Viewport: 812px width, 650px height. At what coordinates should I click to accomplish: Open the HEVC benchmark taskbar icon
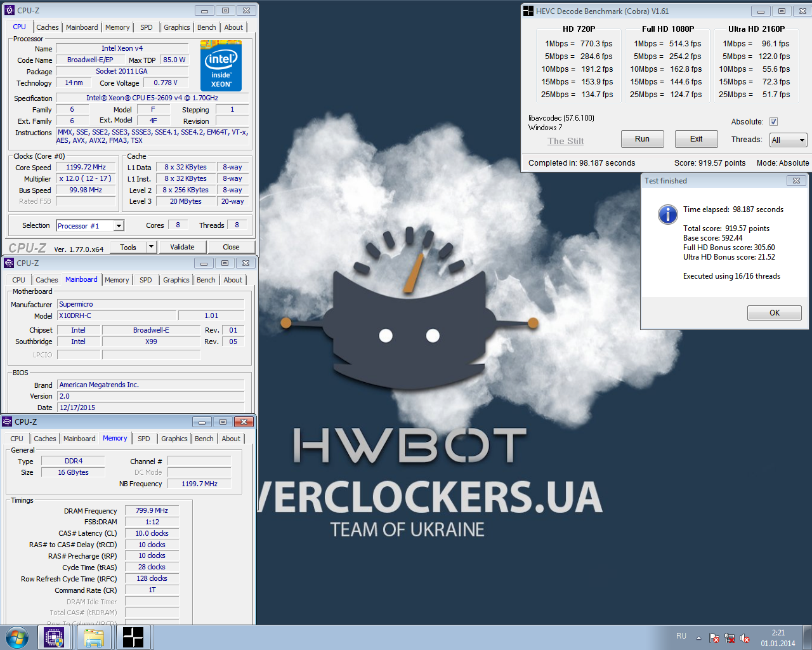[133, 637]
